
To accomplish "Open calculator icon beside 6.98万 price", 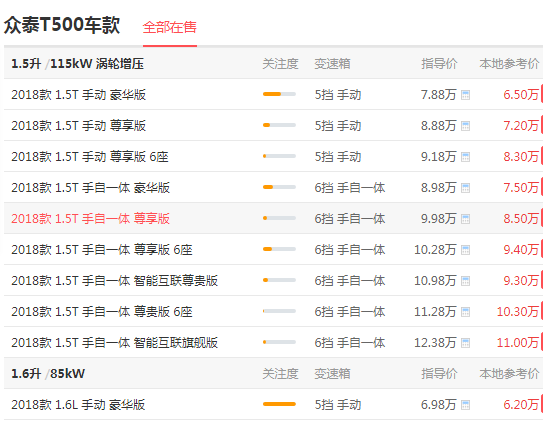I will click(x=465, y=405).
